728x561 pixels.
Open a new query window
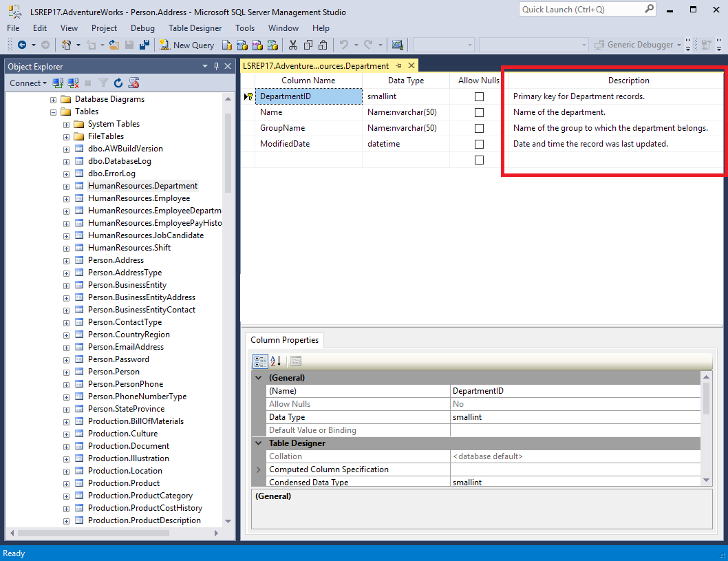186,44
